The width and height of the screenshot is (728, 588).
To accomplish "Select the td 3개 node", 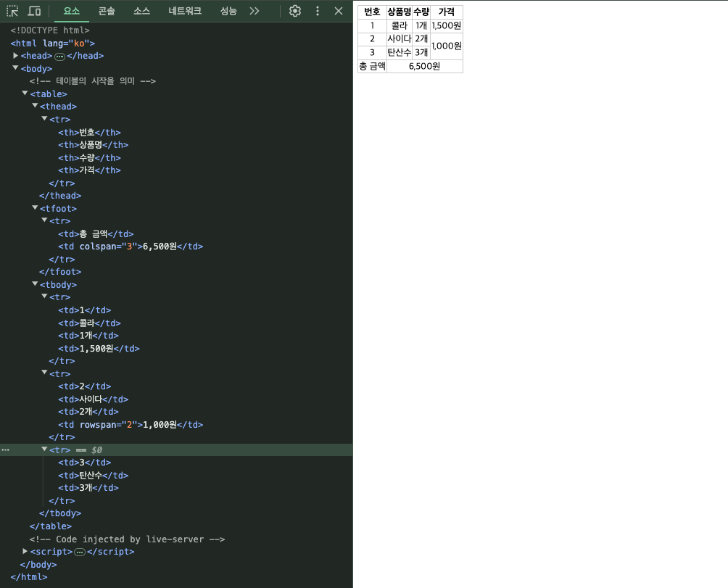I will coord(88,488).
